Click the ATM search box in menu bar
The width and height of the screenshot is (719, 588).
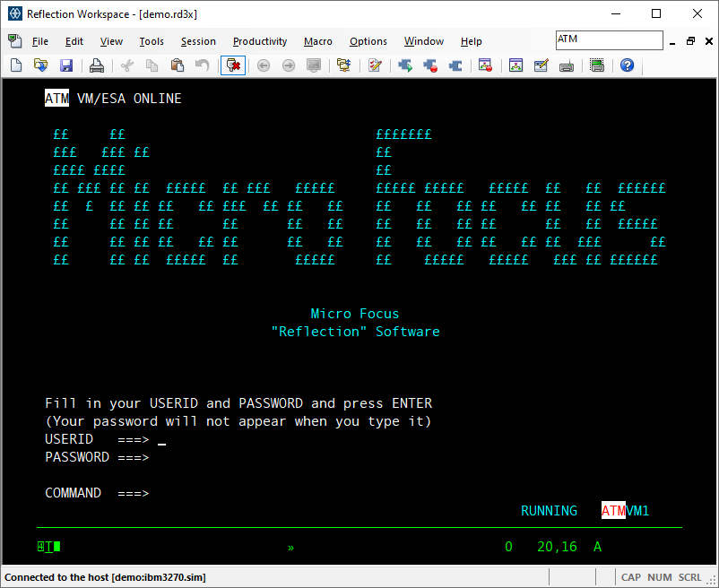coord(609,40)
